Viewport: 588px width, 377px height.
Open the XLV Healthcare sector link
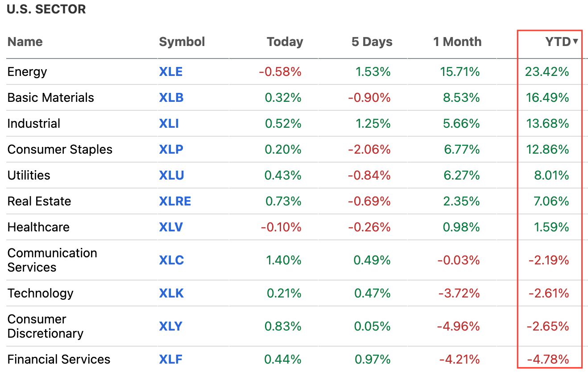coord(171,227)
